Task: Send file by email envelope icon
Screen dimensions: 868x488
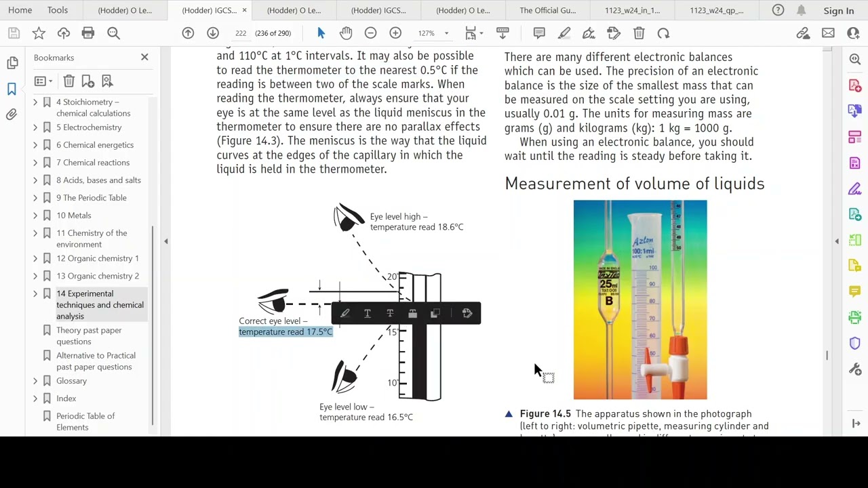Action: tap(828, 33)
